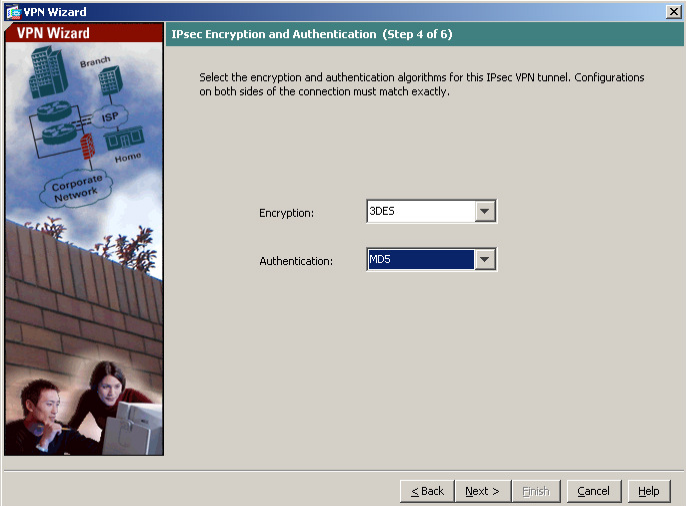Image resolution: width=686 pixels, height=506 pixels.
Task: Click the Authentication label
Action: click(296, 261)
